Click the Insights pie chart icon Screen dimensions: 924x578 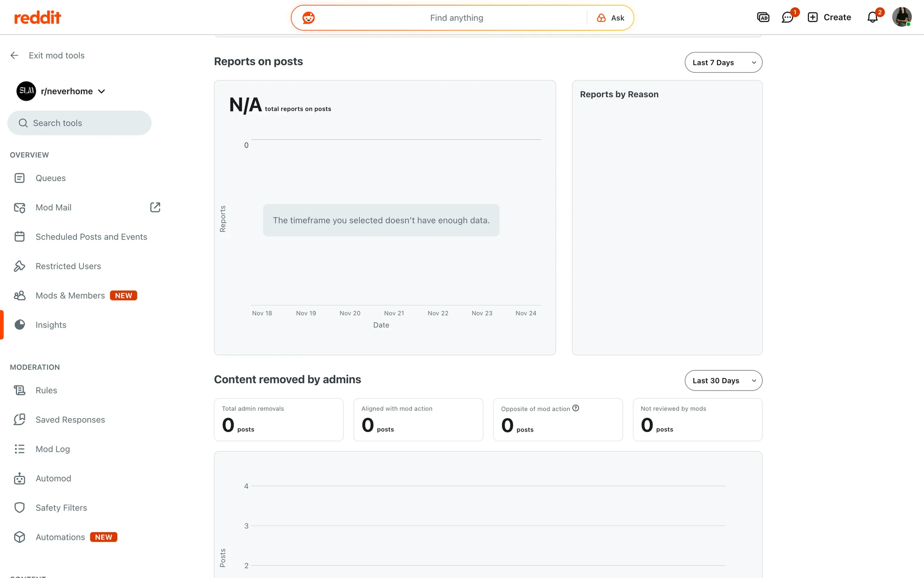20,325
